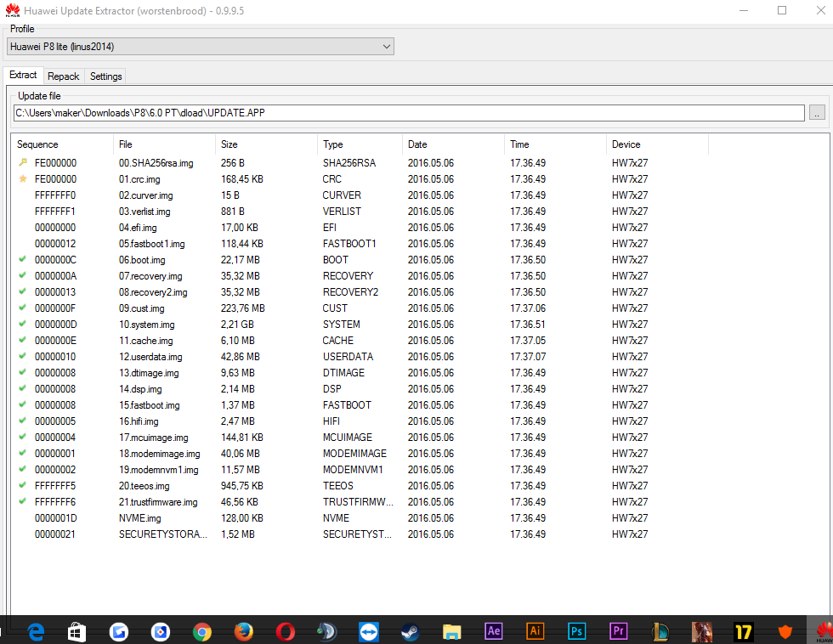Sort by the Time column header

tap(555, 144)
